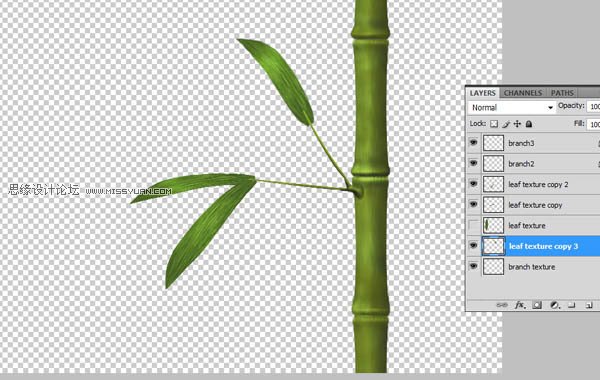Open the Normal blend mode dropdown

pos(512,108)
